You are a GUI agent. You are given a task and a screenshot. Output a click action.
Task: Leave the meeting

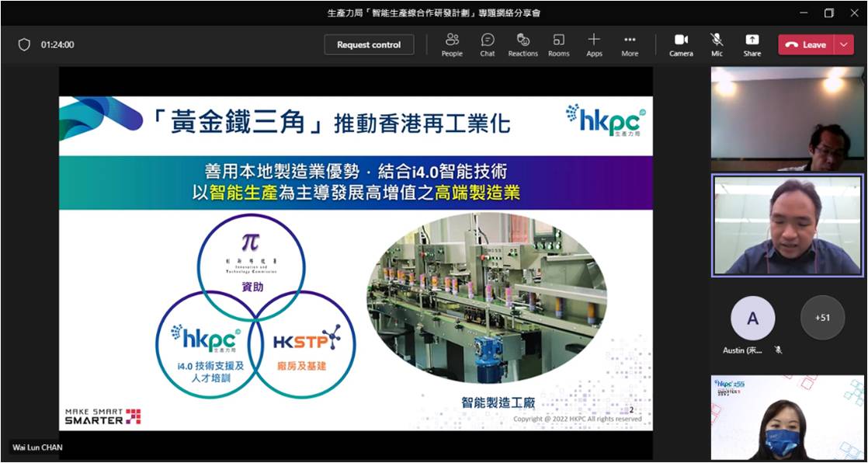[x=807, y=45]
